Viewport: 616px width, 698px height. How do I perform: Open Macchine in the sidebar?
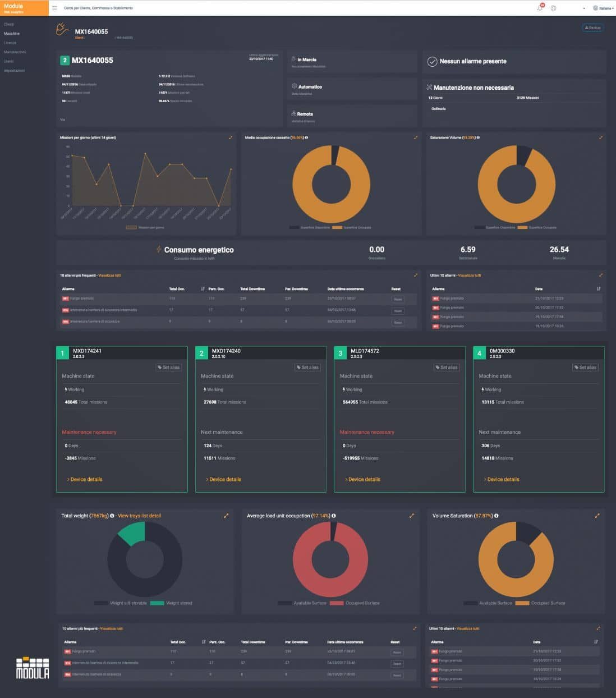12,34
